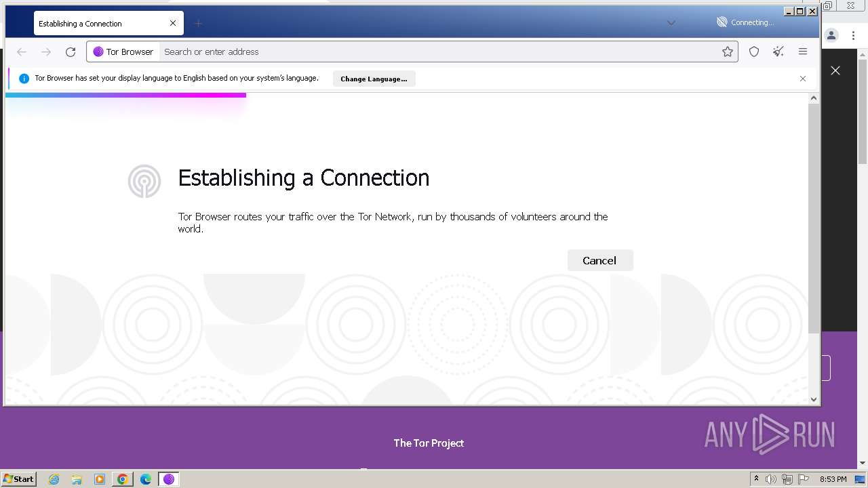The width and height of the screenshot is (868, 488).
Task: Click The Tor Project link on background page
Action: click(x=429, y=443)
